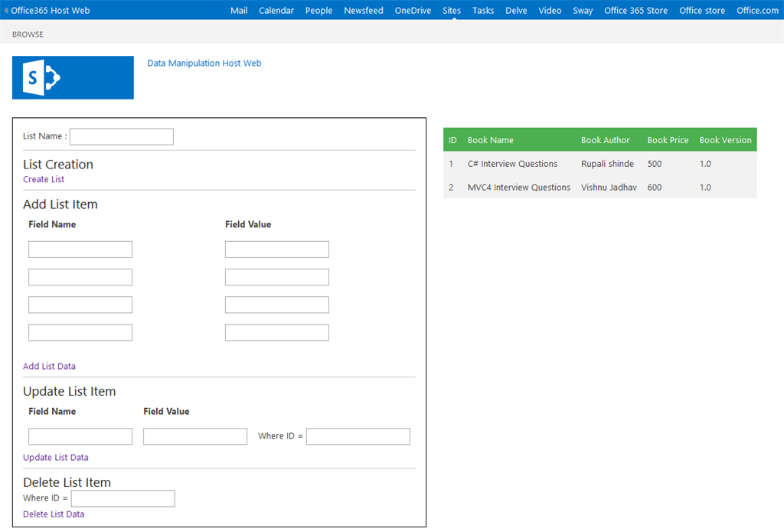784x532 pixels.
Task: Focus fourth Field Name box under Add List Item
Action: point(80,332)
